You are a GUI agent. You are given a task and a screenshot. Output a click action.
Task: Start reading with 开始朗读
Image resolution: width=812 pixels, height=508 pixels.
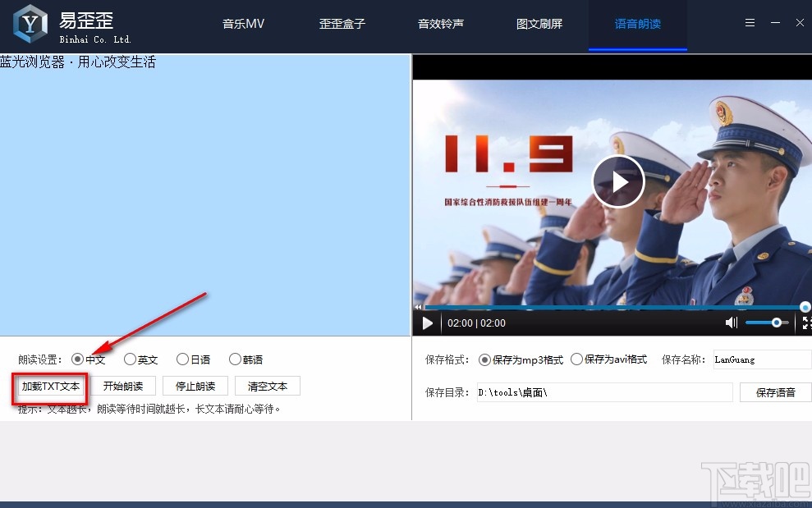[124, 386]
